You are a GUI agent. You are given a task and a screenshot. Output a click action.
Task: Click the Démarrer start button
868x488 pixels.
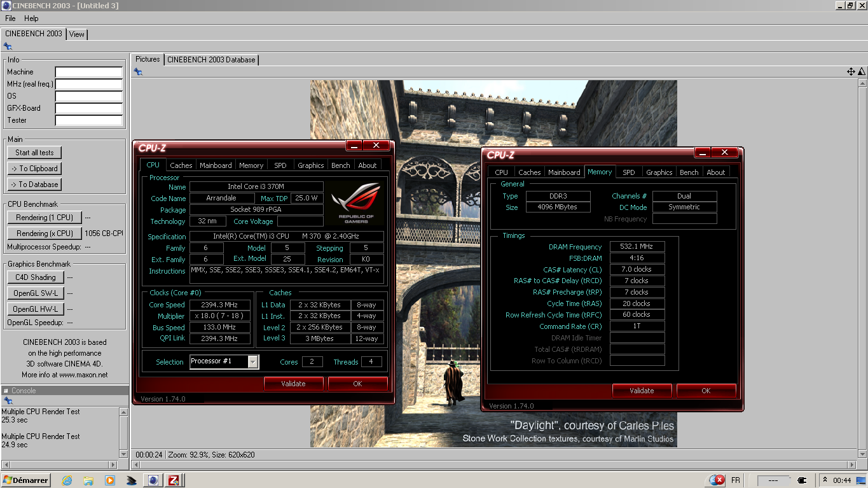coord(26,480)
